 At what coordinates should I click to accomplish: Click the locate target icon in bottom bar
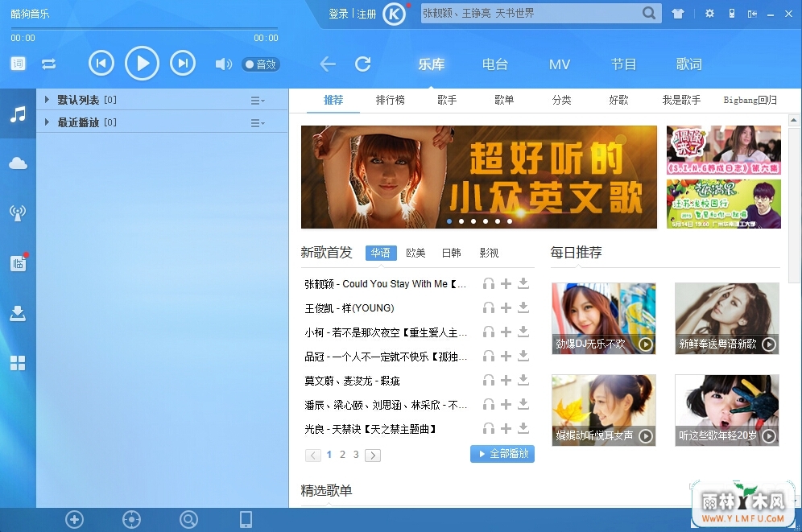(x=131, y=520)
